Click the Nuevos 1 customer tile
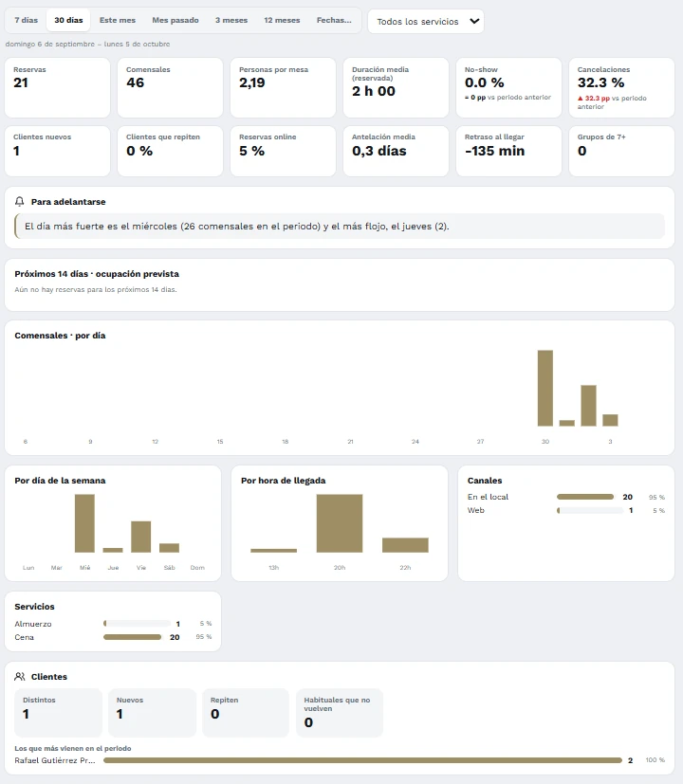This screenshot has height=784, width=683. click(152, 713)
